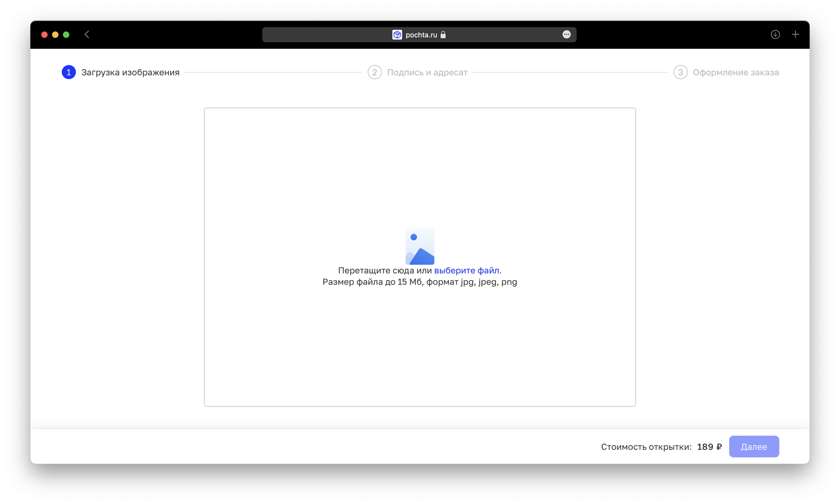Click 'Перетащите сюда или' text
The width and height of the screenshot is (840, 504).
tap(385, 270)
